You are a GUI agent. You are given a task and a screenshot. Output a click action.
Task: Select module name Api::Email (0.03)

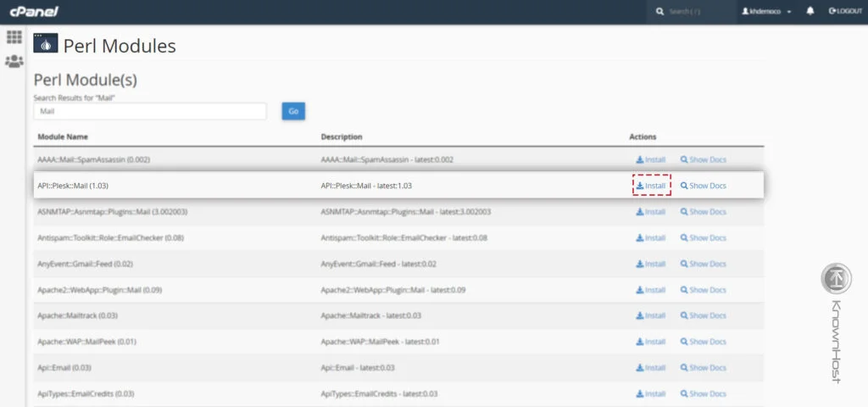tap(64, 368)
